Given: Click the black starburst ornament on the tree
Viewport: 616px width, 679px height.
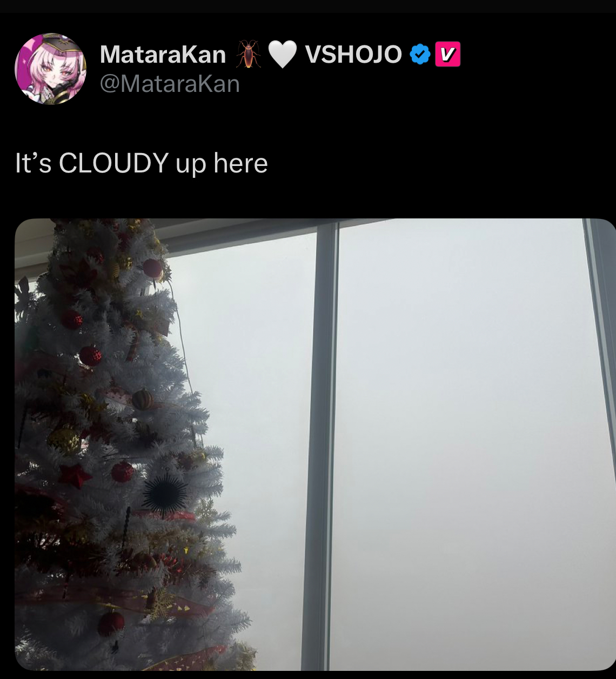Looking at the screenshot, I should coord(164,494).
